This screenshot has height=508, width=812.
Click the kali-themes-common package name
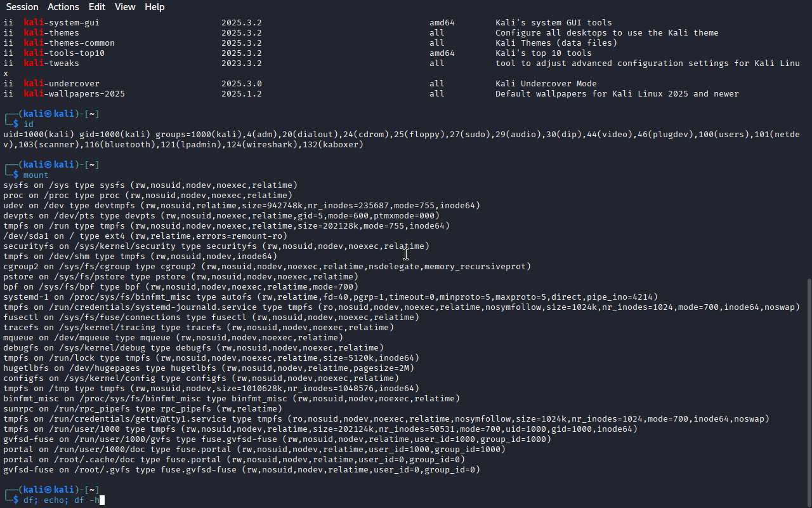(69, 43)
